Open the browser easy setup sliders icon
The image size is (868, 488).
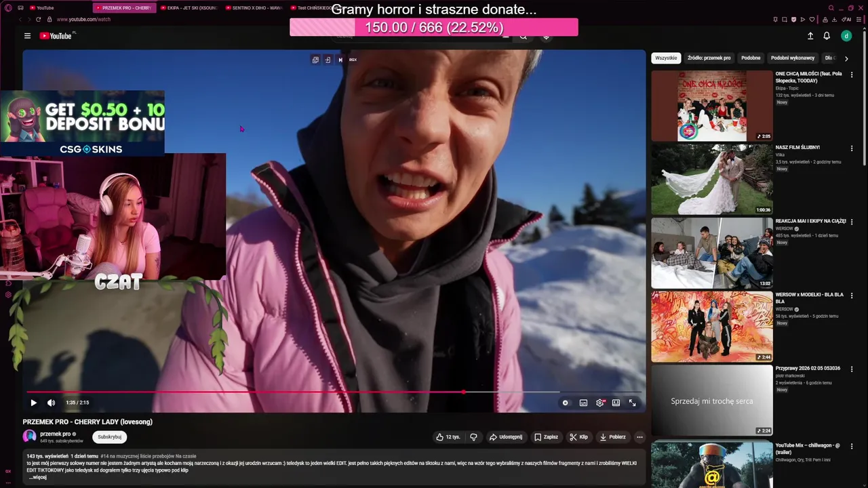859,20
